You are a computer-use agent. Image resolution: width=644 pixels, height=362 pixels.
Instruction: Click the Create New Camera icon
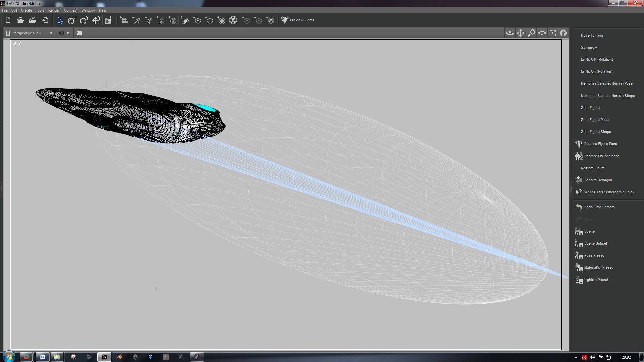pyautogui.click(x=124, y=20)
